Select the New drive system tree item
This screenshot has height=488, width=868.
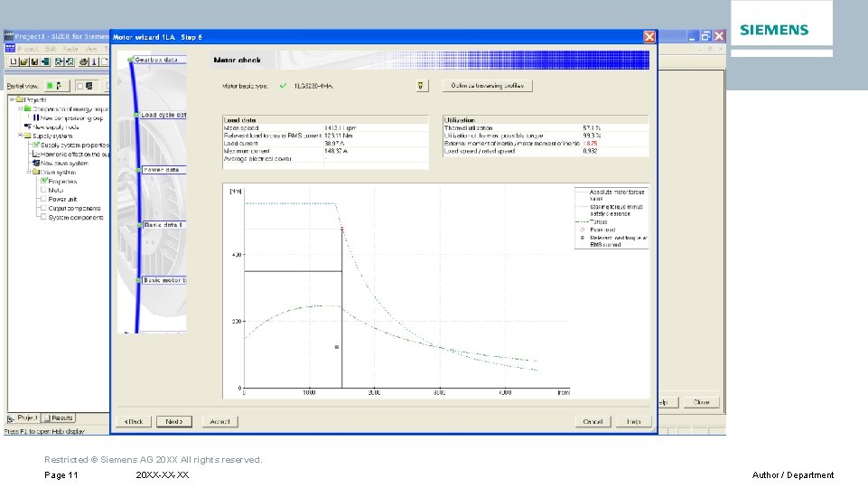coord(64,163)
